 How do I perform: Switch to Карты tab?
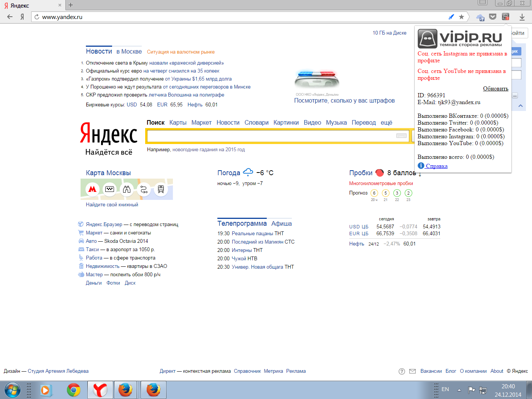(x=178, y=122)
